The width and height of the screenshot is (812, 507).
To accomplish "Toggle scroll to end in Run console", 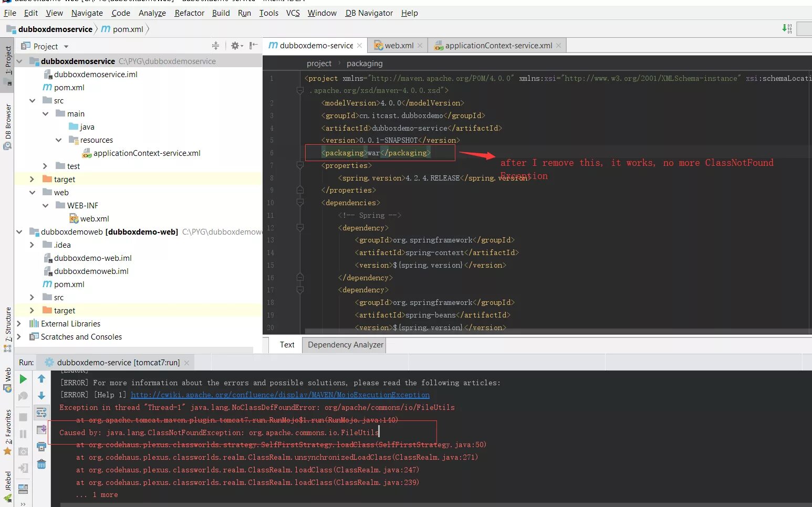I will click(41, 430).
